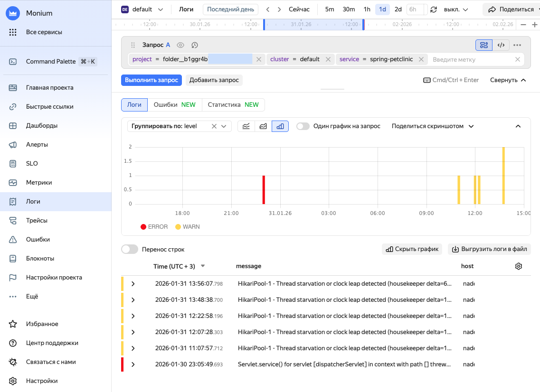540x392 pixels.
Task: Open Группировать по level dropdown
Action: click(x=224, y=126)
